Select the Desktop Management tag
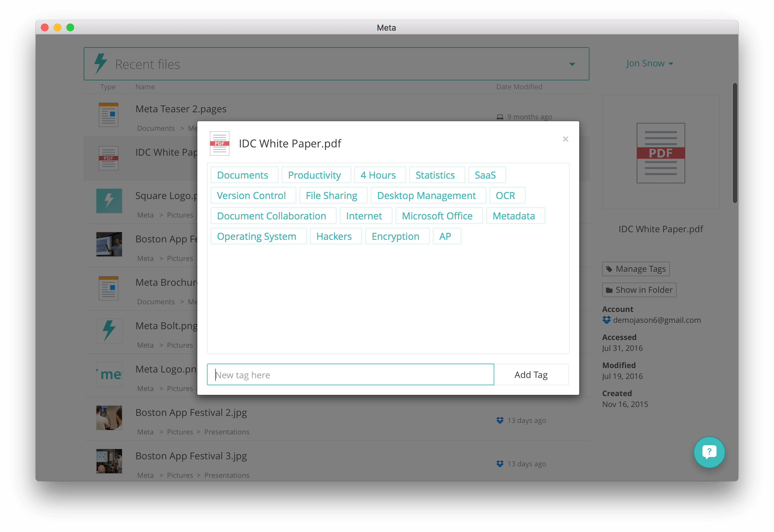 tap(428, 195)
